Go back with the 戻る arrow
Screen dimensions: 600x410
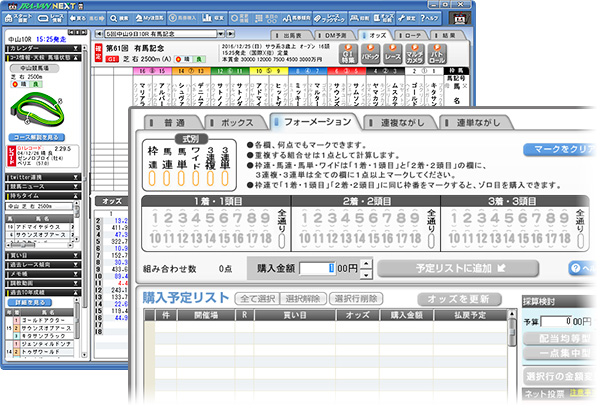click(78, 18)
